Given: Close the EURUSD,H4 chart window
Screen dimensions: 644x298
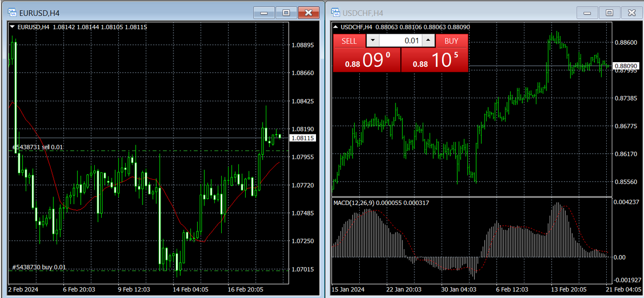Looking at the screenshot, I should (x=309, y=13).
